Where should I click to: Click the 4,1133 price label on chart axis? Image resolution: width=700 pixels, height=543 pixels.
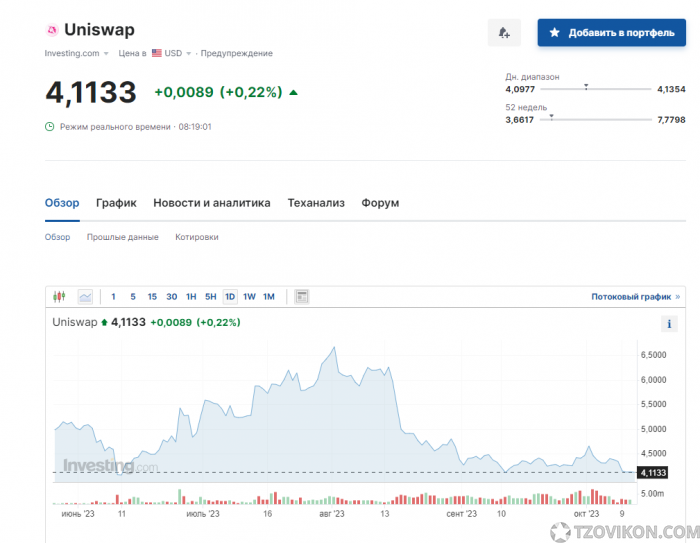(x=653, y=472)
